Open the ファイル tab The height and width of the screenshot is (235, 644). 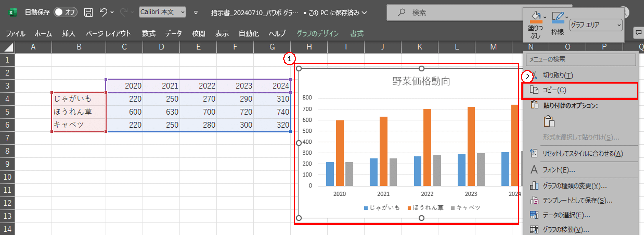click(15, 33)
